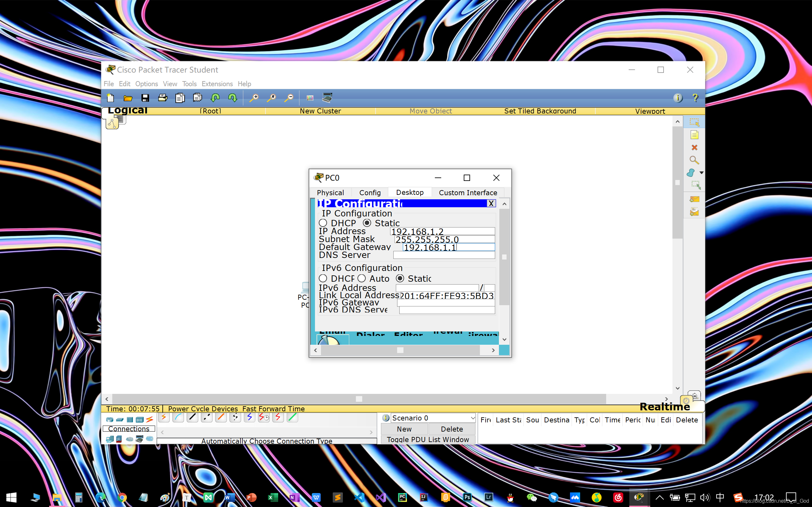Select the Place Note tool icon
The width and height of the screenshot is (812, 507).
tap(694, 135)
